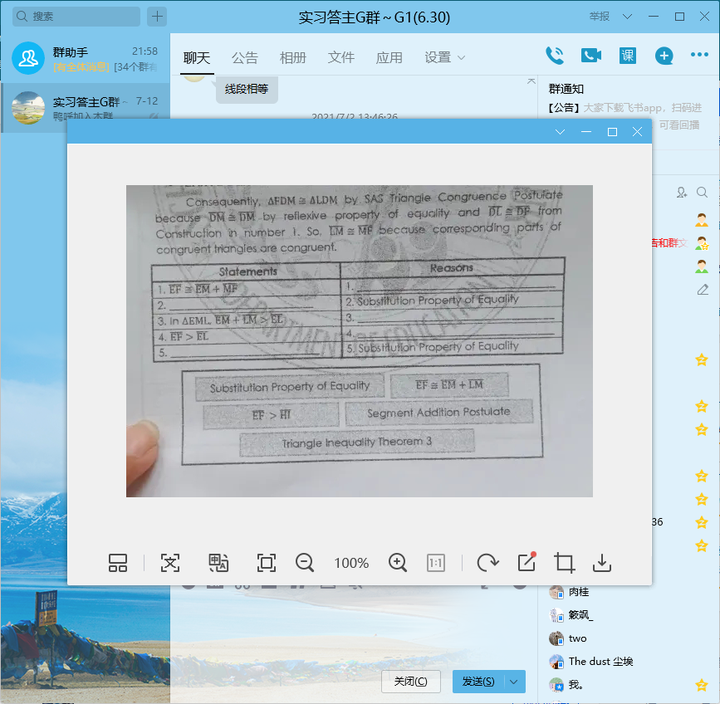Click the plus button beside search box
Viewport: 720px width, 704px height.
tap(157, 17)
